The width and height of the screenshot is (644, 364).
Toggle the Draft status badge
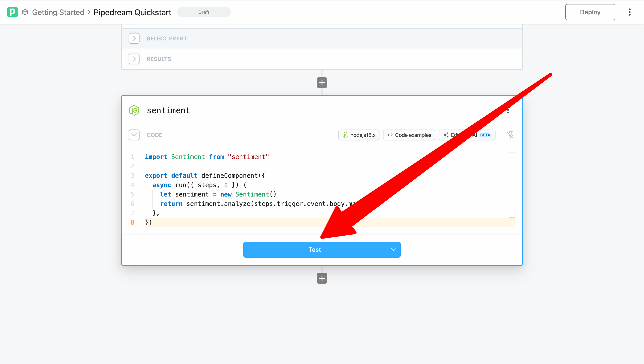(204, 12)
